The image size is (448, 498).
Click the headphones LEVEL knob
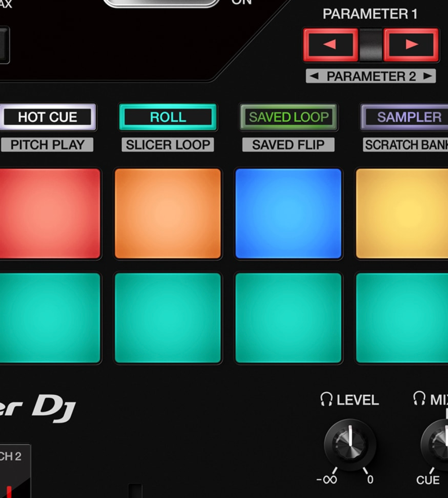(x=350, y=445)
